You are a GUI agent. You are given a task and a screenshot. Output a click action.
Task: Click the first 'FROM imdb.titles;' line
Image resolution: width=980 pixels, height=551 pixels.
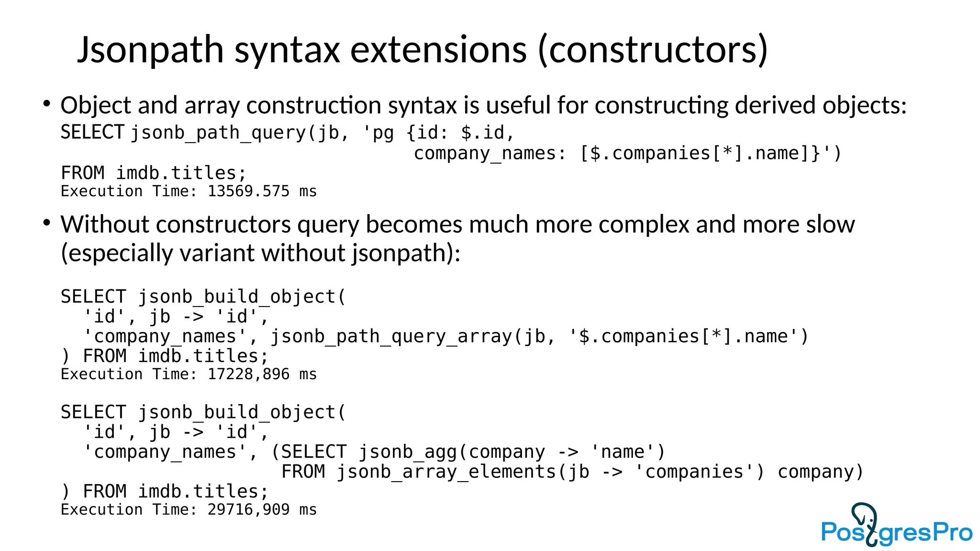click(153, 173)
